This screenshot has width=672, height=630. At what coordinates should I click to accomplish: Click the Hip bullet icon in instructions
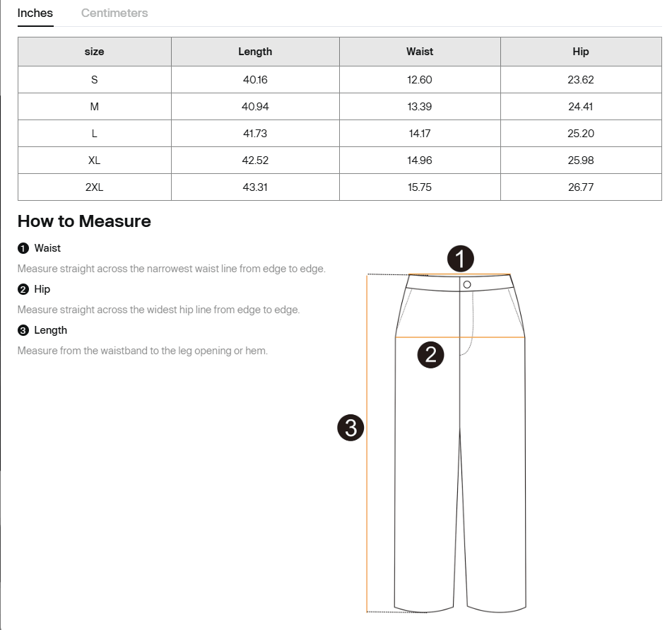(23, 289)
